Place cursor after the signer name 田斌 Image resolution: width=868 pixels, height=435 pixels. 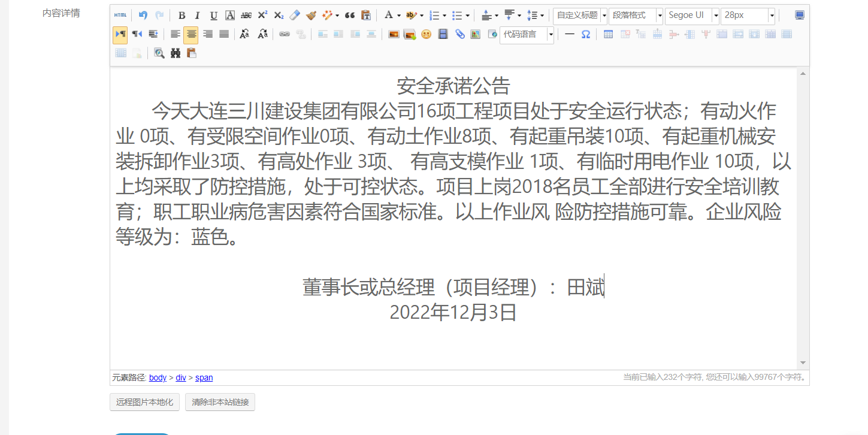[x=604, y=287]
